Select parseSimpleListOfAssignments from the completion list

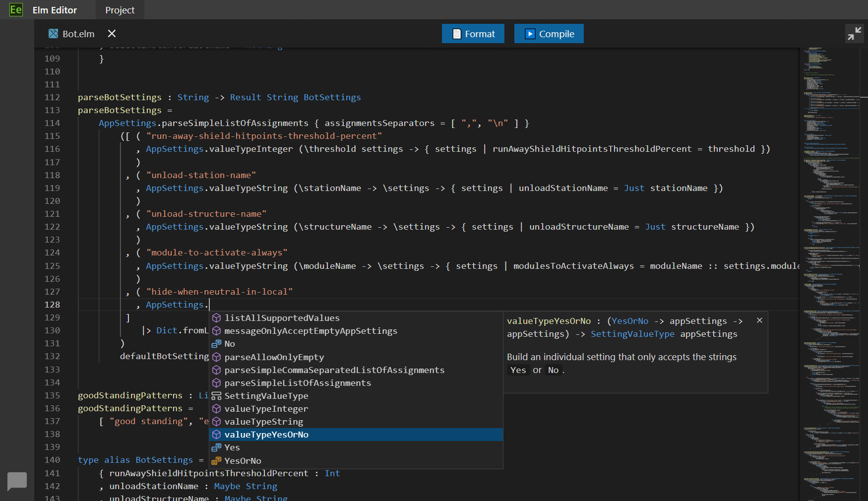tap(298, 382)
